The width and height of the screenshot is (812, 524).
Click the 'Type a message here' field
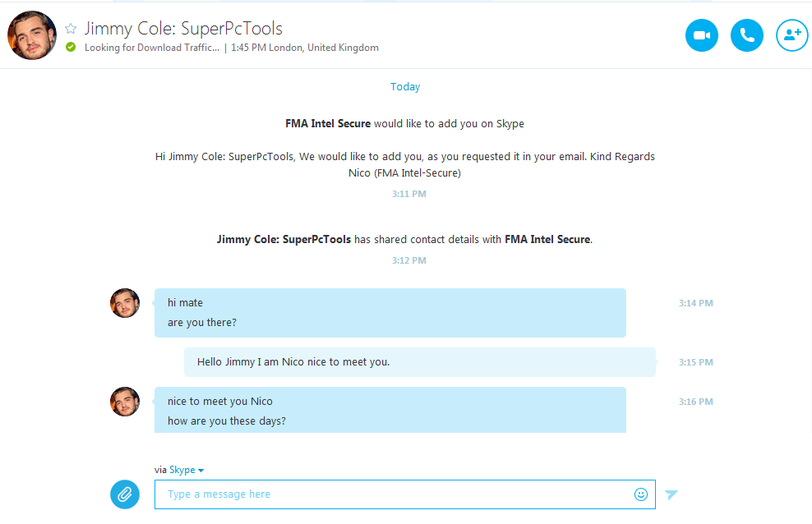(394, 494)
